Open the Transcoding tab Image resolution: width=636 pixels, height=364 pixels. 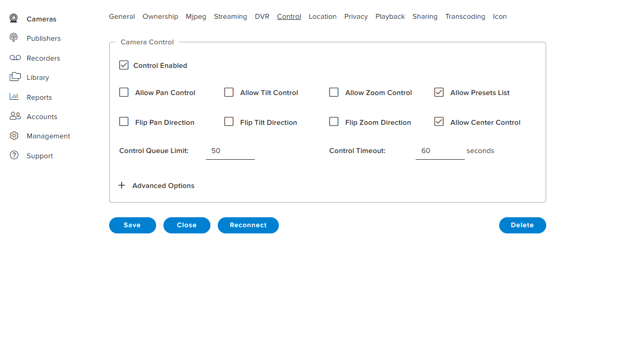coord(465,17)
